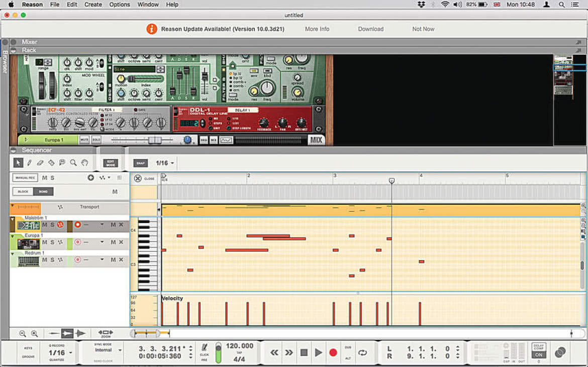This screenshot has width=588, height=367.
Task: Select the Eraser tool
Action: point(40,163)
